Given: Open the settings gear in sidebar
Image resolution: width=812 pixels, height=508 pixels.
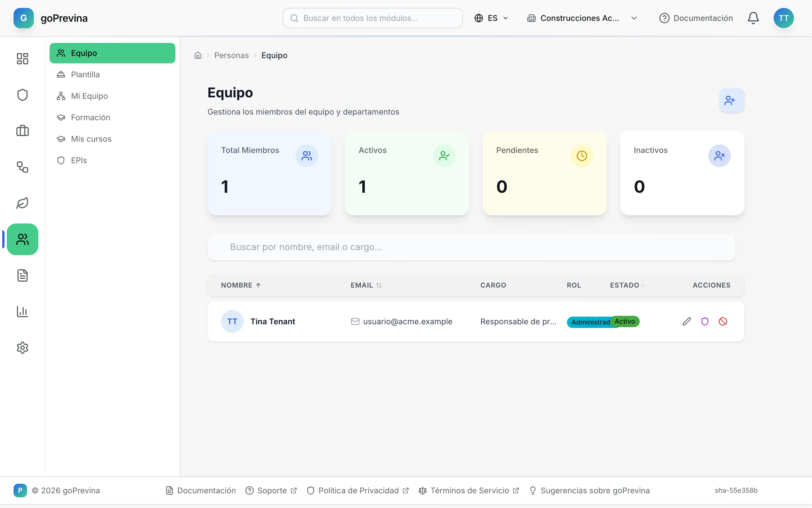Looking at the screenshot, I should 23,348.
